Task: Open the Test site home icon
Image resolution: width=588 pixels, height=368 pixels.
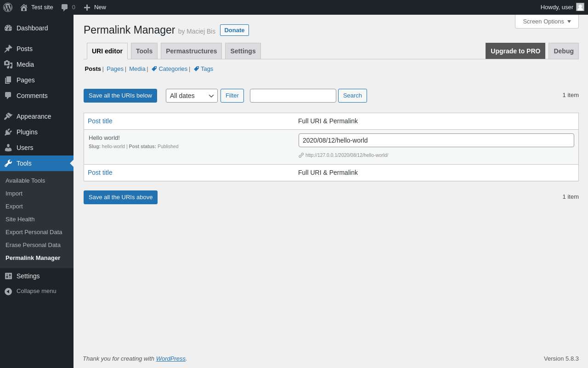Action: tap(24, 7)
